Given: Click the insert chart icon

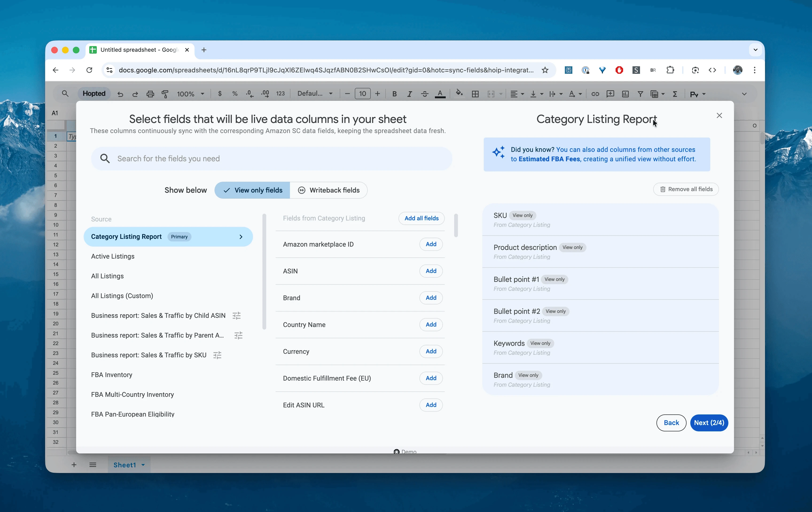Looking at the screenshot, I should click(625, 94).
